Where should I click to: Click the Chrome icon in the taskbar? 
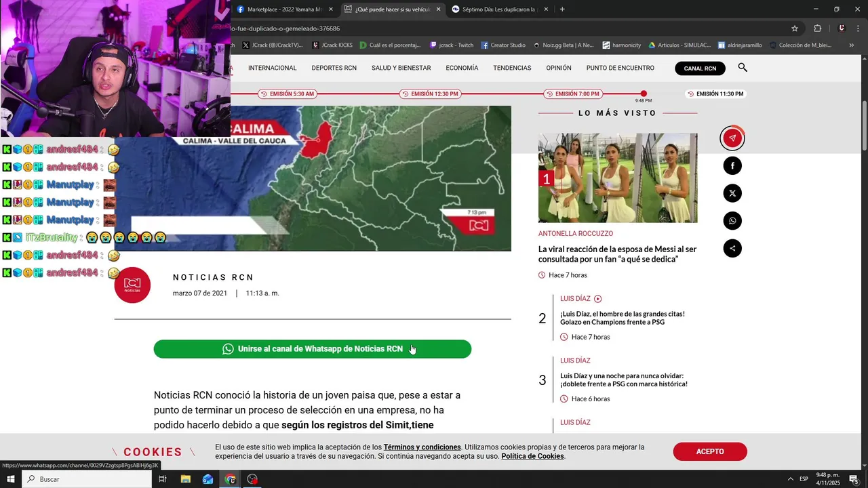coord(231,479)
